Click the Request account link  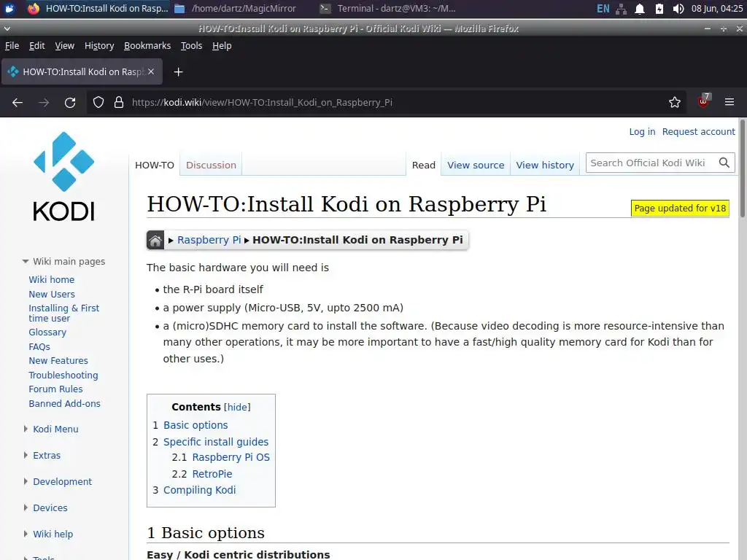[698, 131]
